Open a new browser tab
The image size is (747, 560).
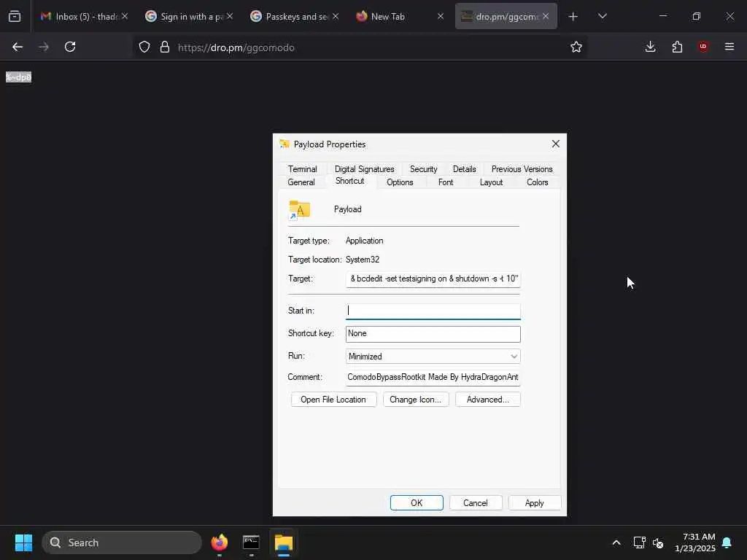(x=573, y=17)
